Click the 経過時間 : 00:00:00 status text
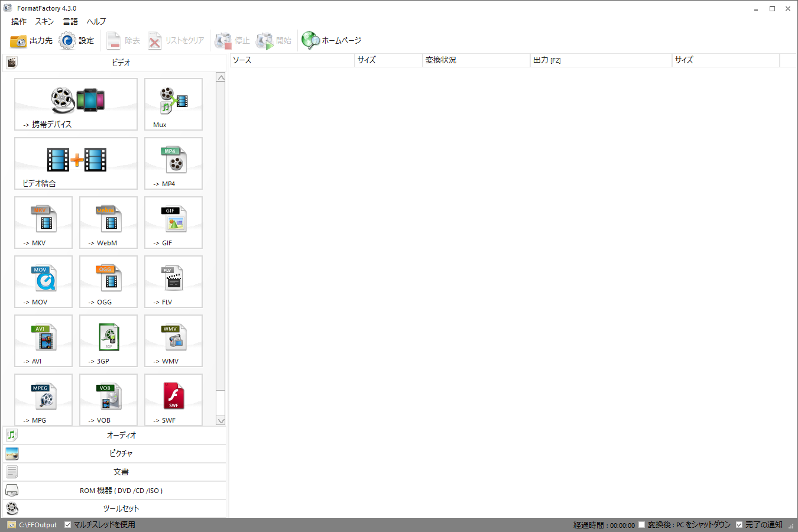This screenshot has height=532, width=798. (x=604, y=525)
